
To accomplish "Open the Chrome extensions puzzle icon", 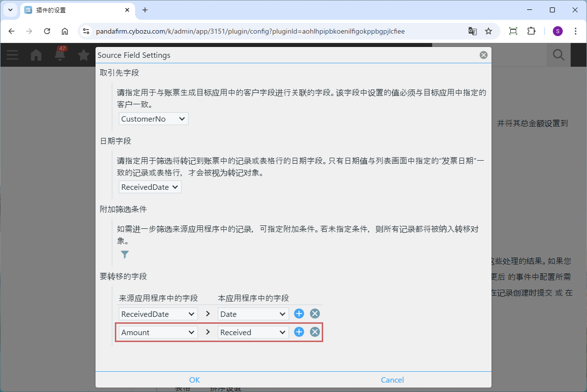I will [531, 31].
